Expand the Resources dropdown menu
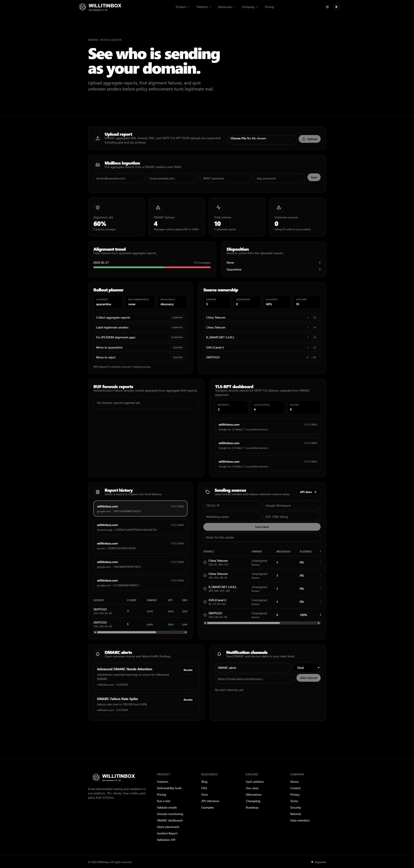 (226, 7)
